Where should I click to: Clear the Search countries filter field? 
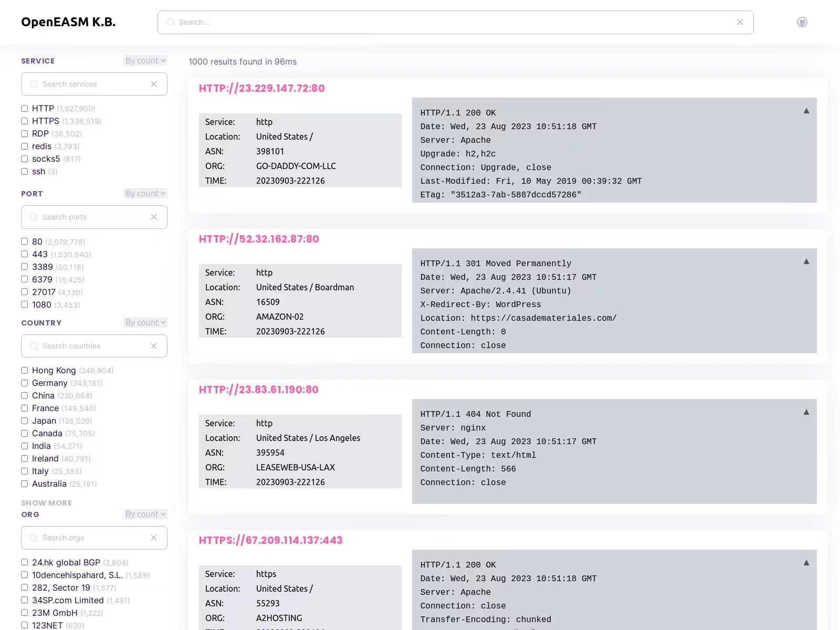154,346
